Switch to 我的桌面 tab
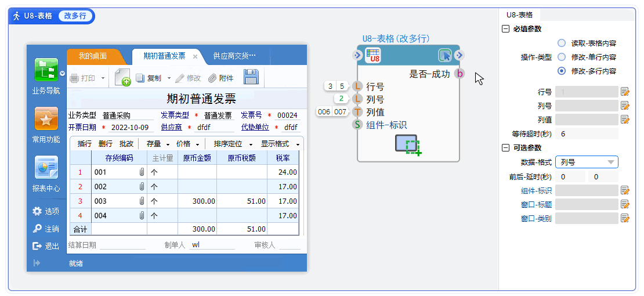Screen dimensions: 644x296 tap(93, 56)
